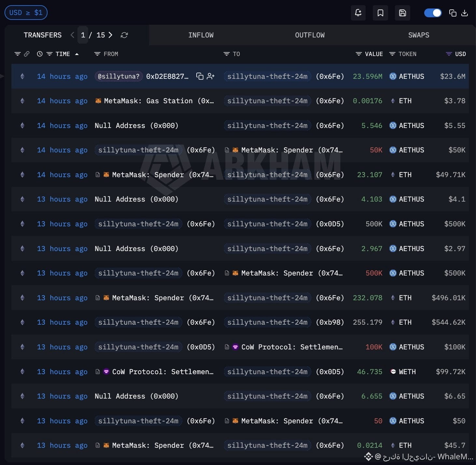The image size is (476, 465).
Task: Open MetaMask: Gas Station sender
Action: pyautogui.click(x=155, y=101)
